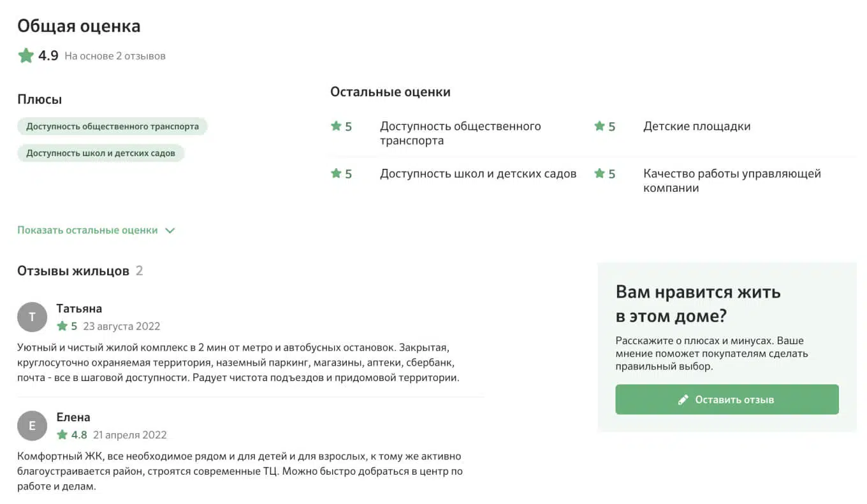Click the На основе 2 отзывов text
The image size is (867, 504).
click(115, 56)
